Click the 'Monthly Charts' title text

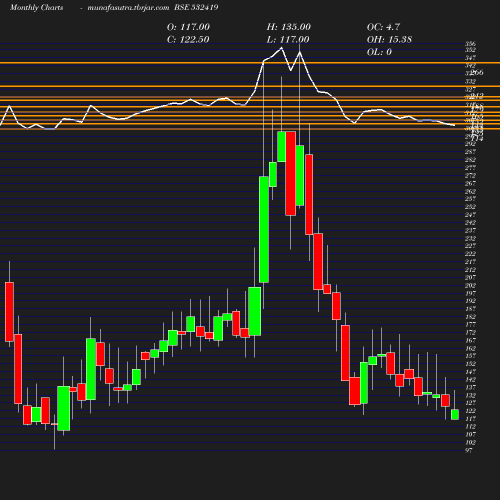36,7
